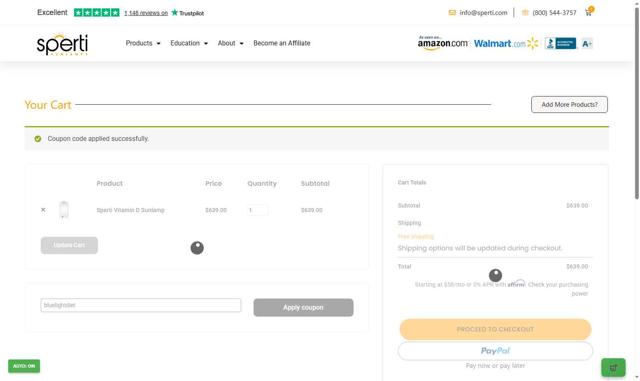Open the Walmart.com logo
The image size is (640, 381).
pos(506,43)
